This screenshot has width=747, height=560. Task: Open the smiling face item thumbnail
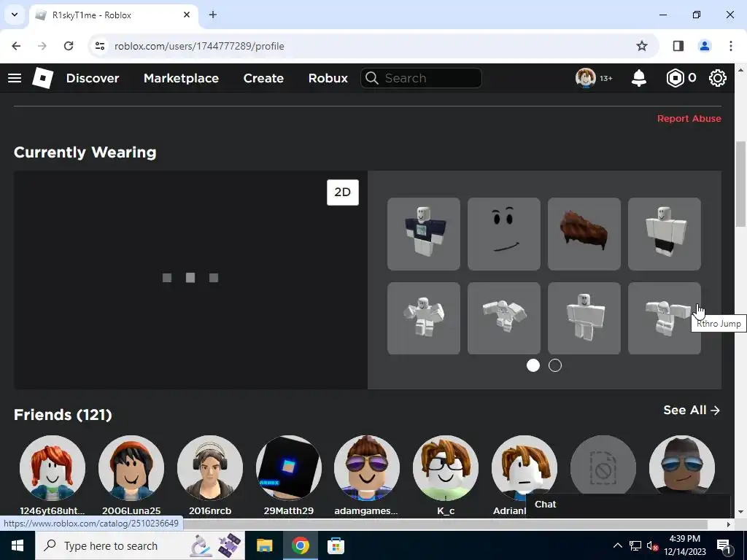[x=504, y=234]
